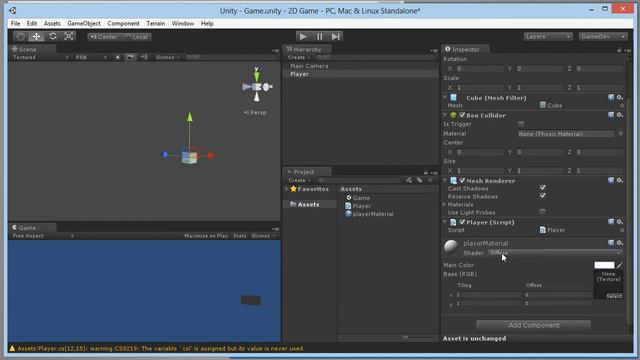Lock the Inspector panel

click(619, 50)
